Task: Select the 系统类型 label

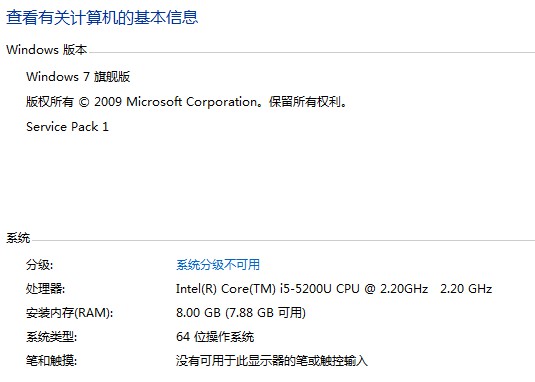Action: (x=52, y=337)
